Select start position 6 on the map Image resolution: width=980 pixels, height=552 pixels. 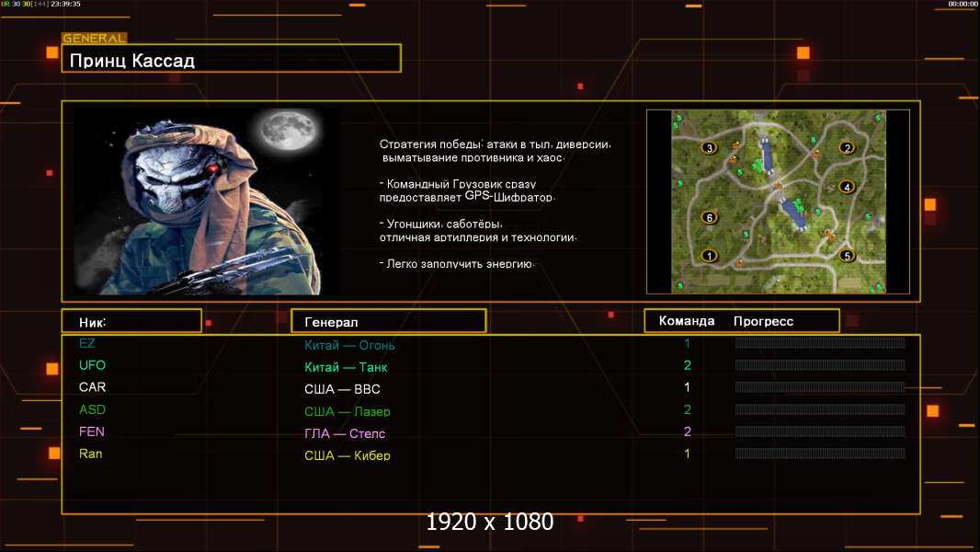(709, 218)
